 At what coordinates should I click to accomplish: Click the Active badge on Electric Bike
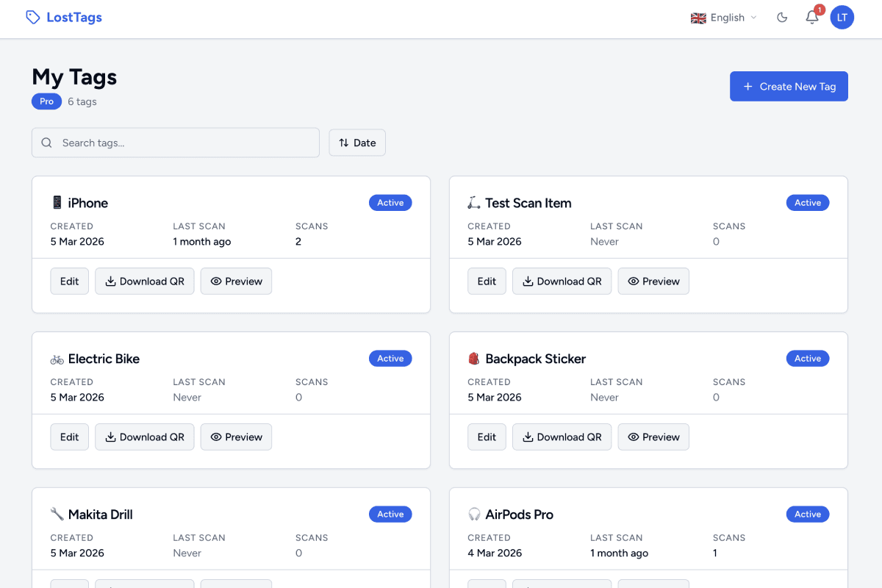pyautogui.click(x=390, y=359)
